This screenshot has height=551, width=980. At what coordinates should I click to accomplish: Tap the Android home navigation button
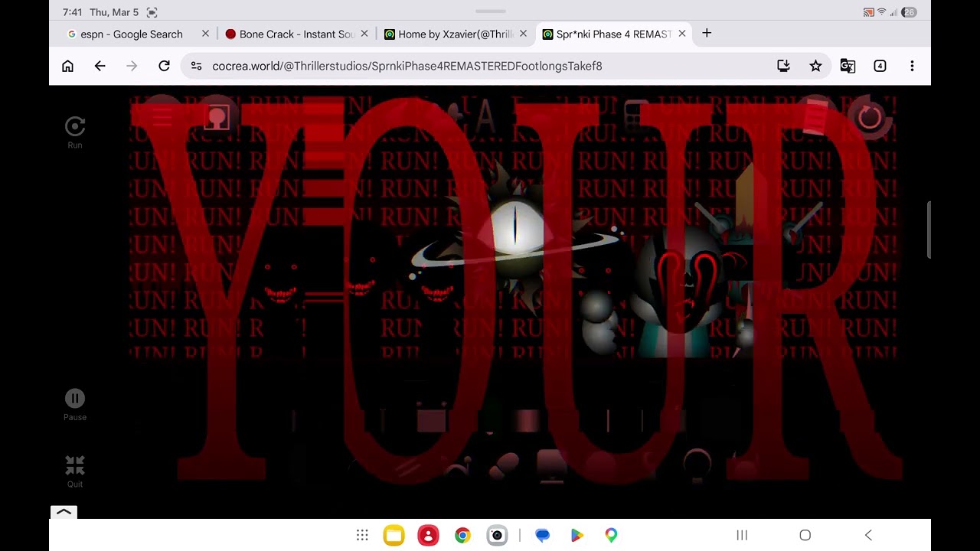click(x=805, y=535)
